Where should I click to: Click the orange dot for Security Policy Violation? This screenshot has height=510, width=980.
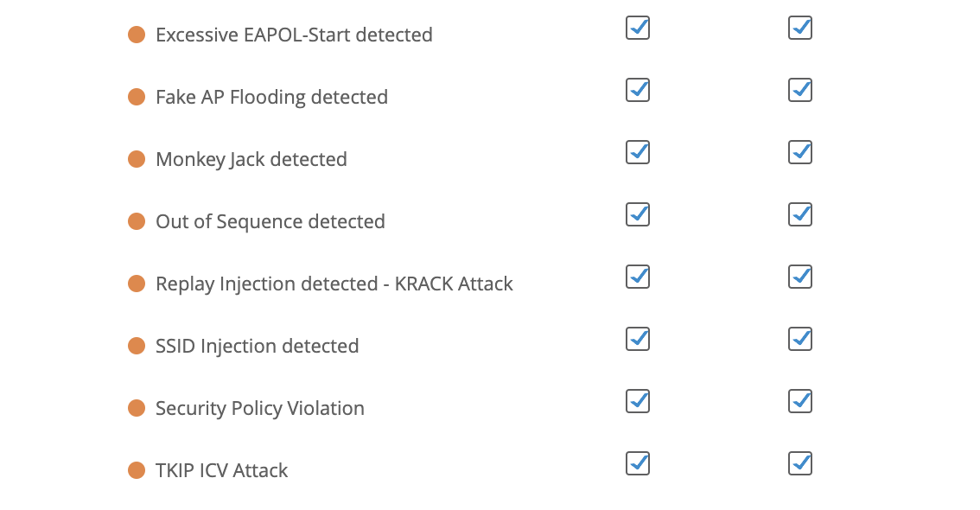(x=137, y=408)
